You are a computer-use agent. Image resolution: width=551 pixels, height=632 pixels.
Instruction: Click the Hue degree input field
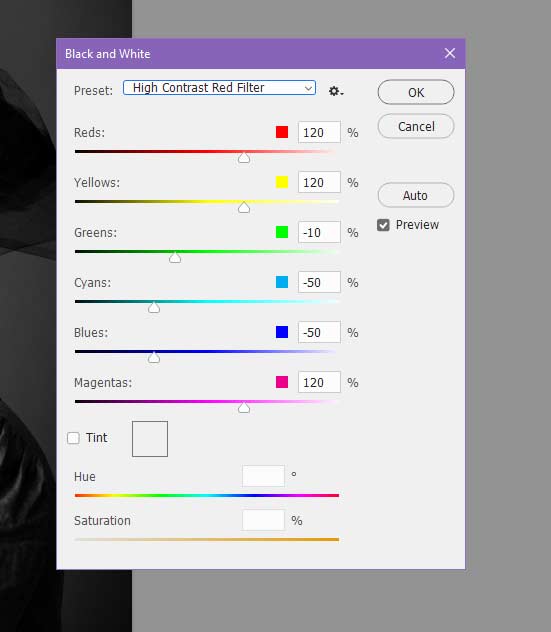(263, 476)
